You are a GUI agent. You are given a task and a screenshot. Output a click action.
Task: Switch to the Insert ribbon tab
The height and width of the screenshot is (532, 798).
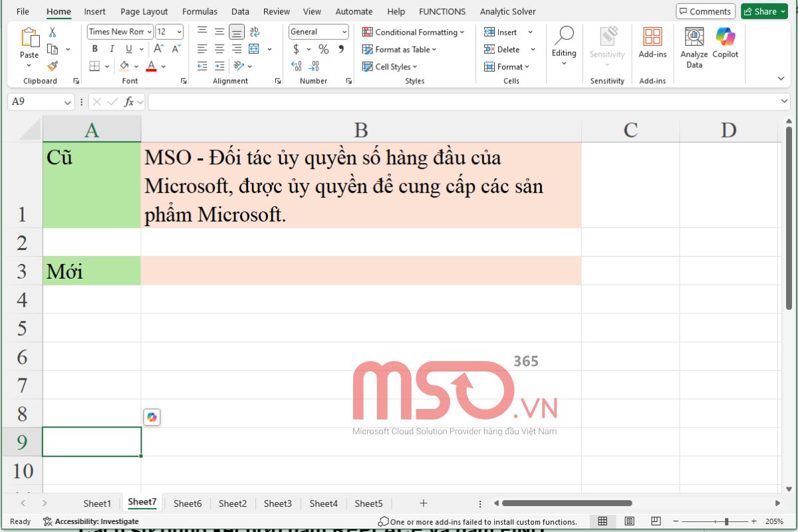pyautogui.click(x=94, y=11)
